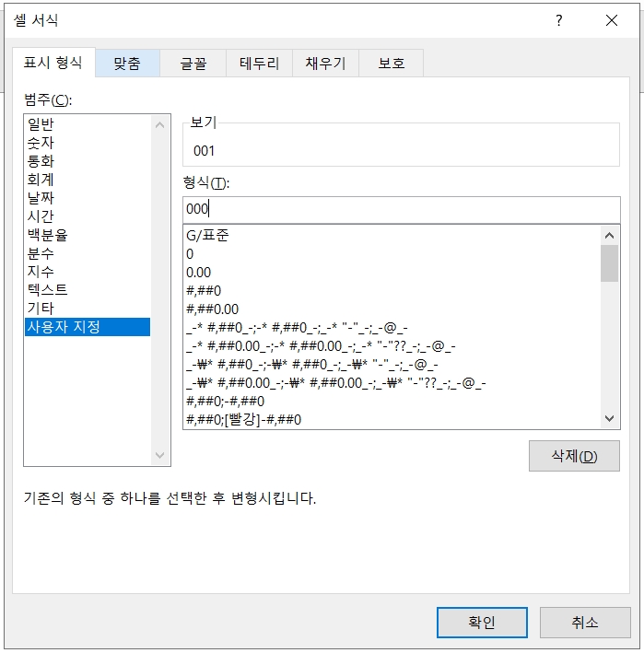Click category list scroll down arrow
Image resolution: width=644 pixels, height=653 pixels.
point(159,455)
